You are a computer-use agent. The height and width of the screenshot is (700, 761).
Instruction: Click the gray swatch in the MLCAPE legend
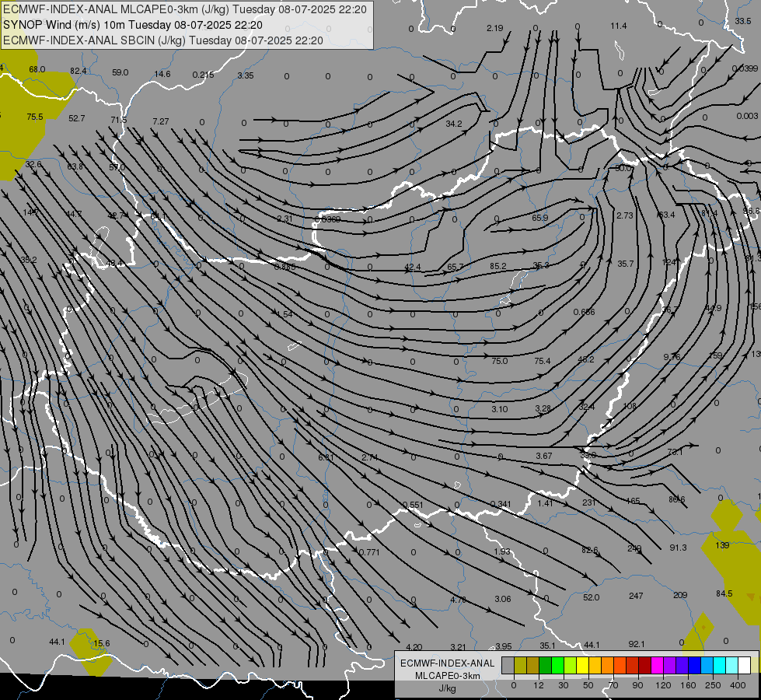[x=508, y=665]
